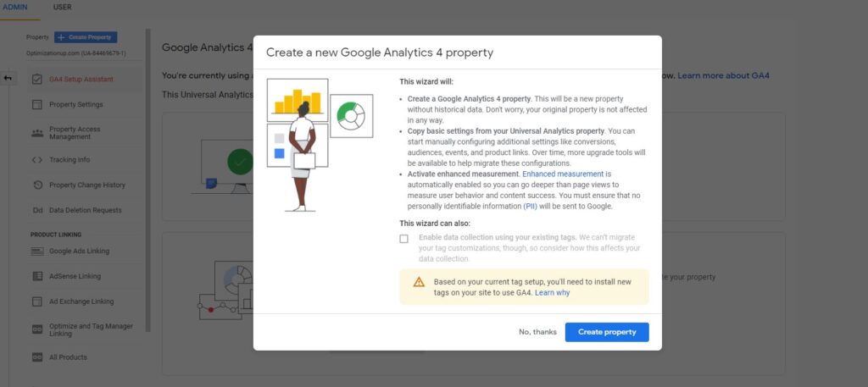Tick the enable data collection checkbox
Image resolution: width=868 pixels, height=387 pixels.
404,239
